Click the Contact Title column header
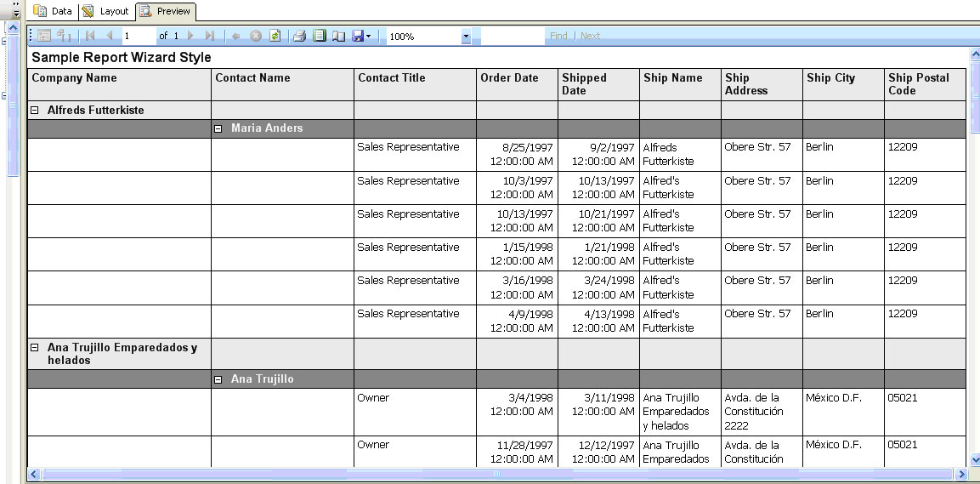Image resolution: width=980 pixels, height=484 pixels. (415, 84)
